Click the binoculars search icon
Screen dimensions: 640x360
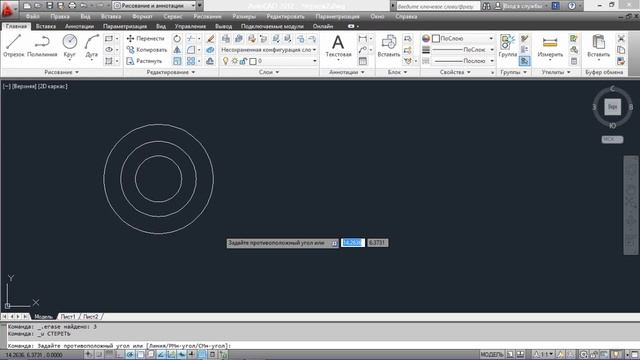coord(486,6)
